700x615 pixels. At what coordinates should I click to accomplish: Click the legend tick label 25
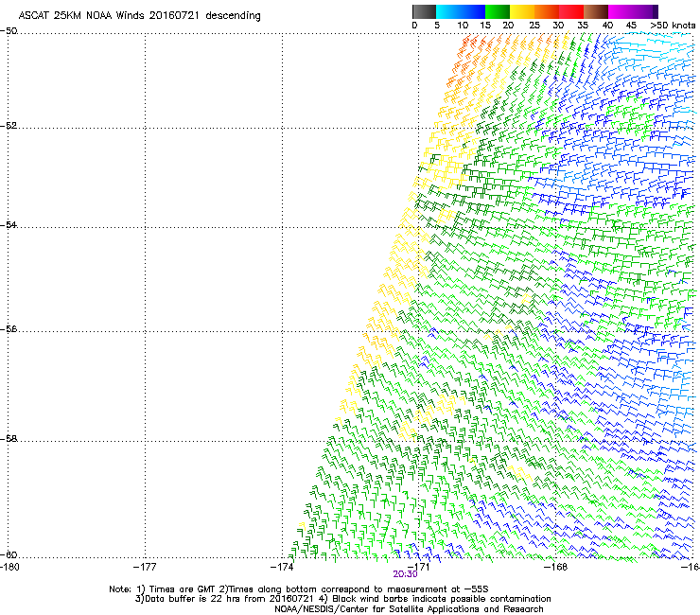534,26
